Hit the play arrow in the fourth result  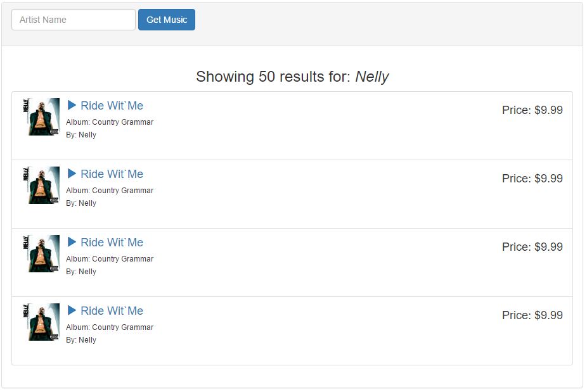tap(72, 310)
